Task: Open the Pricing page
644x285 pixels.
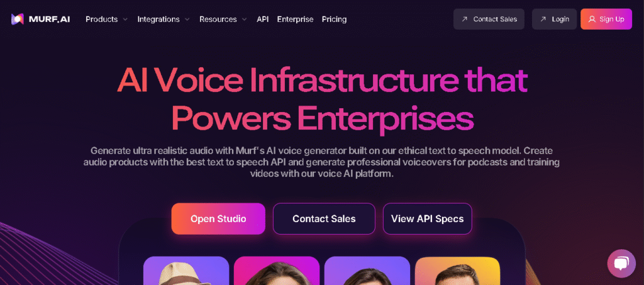Action: click(334, 19)
